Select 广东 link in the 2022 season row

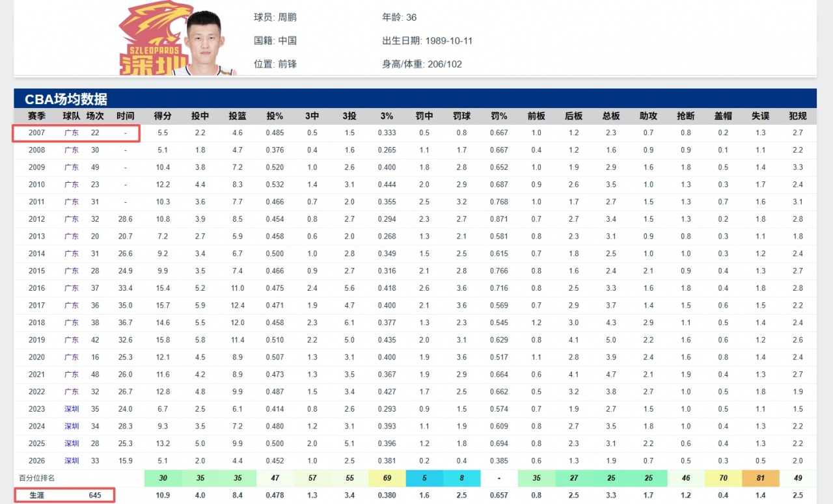click(72, 391)
